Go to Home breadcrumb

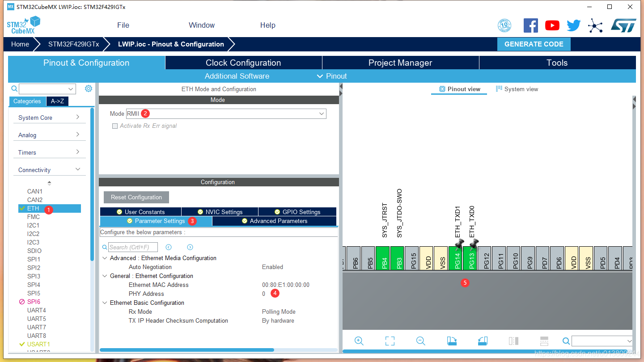pos(20,44)
